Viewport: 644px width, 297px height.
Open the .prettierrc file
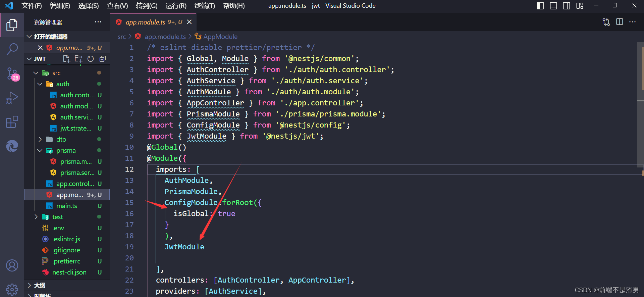click(67, 261)
